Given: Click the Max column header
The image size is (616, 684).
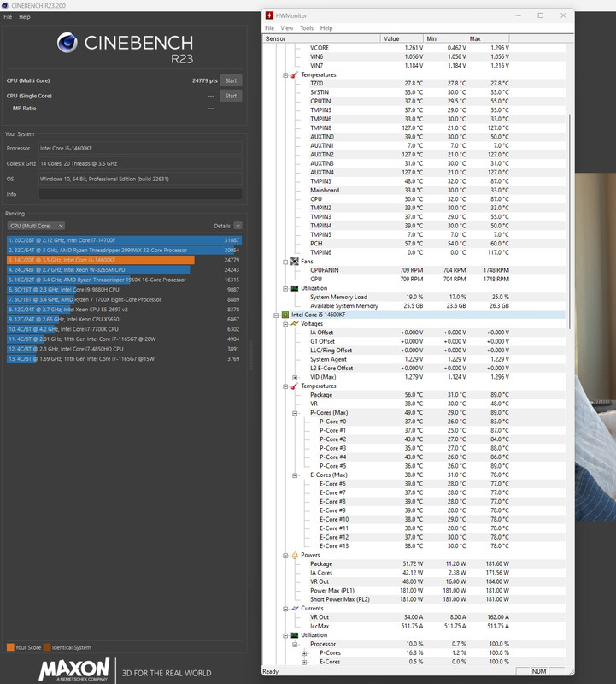Looking at the screenshot, I should (x=487, y=38).
